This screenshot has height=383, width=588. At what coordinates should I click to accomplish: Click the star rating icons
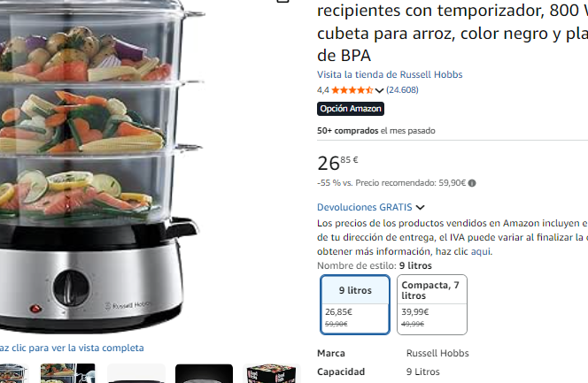click(352, 90)
